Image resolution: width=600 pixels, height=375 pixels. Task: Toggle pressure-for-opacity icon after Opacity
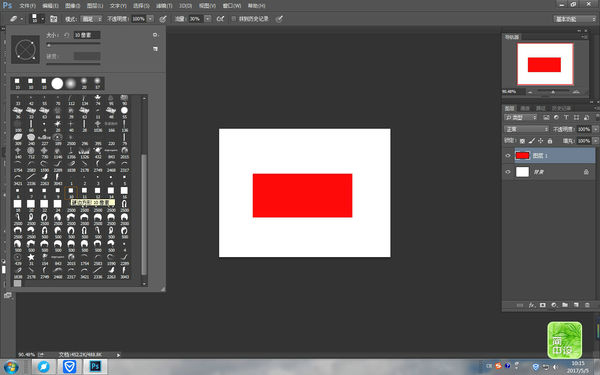click(x=163, y=19)
